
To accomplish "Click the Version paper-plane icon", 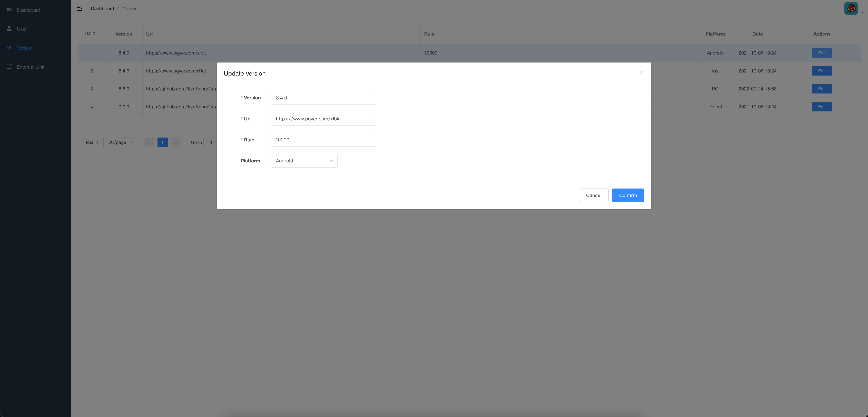I will [x=9, y=48].
